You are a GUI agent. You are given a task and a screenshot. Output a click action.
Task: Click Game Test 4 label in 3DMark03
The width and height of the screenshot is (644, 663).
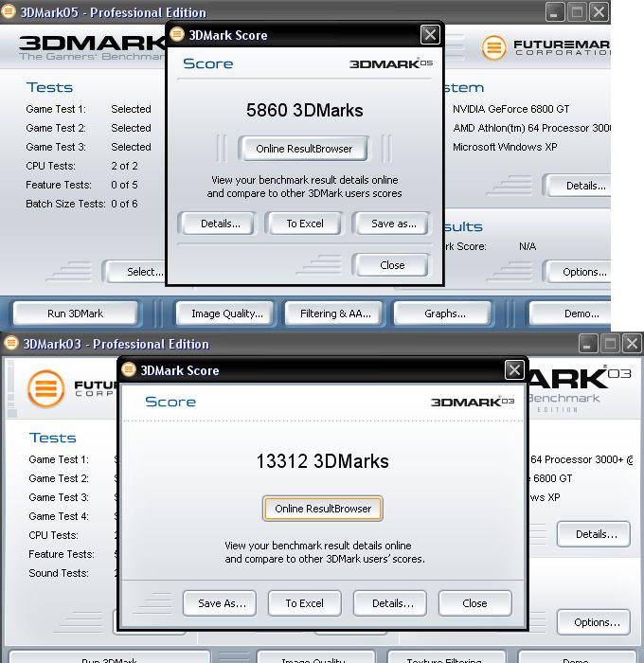pyautogui.click(x=59, y=516)
